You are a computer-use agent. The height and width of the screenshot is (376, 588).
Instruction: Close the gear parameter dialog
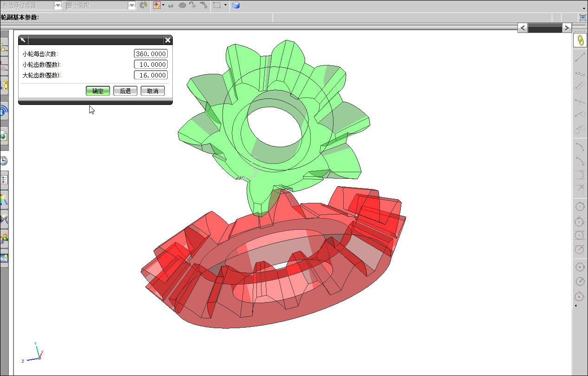point(168,40)
